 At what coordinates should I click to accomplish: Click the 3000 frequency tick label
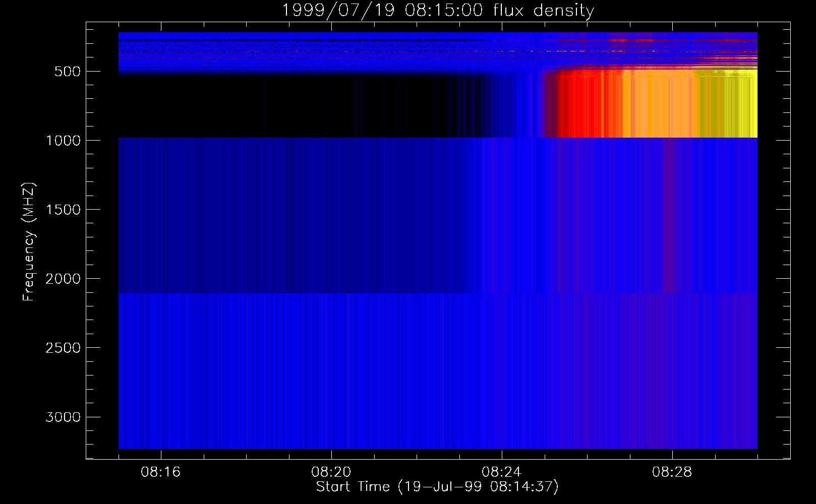pyautogui.click(x=63, y=417)
